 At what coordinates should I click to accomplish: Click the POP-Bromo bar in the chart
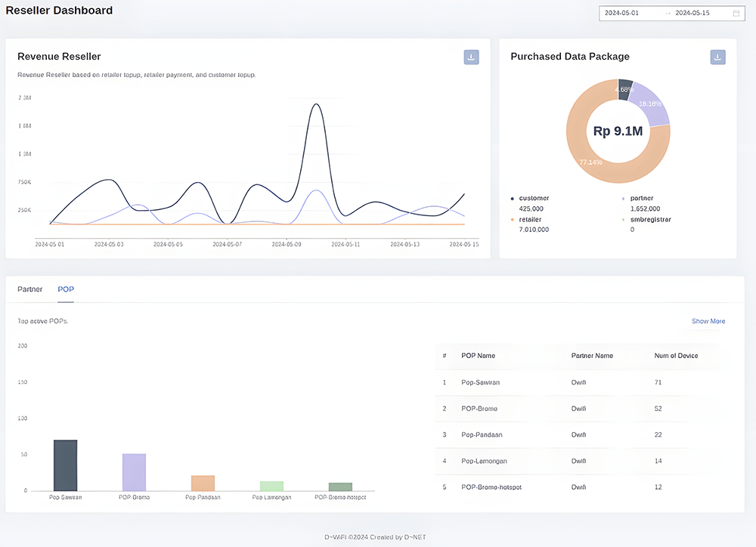(x=133, y=472)
